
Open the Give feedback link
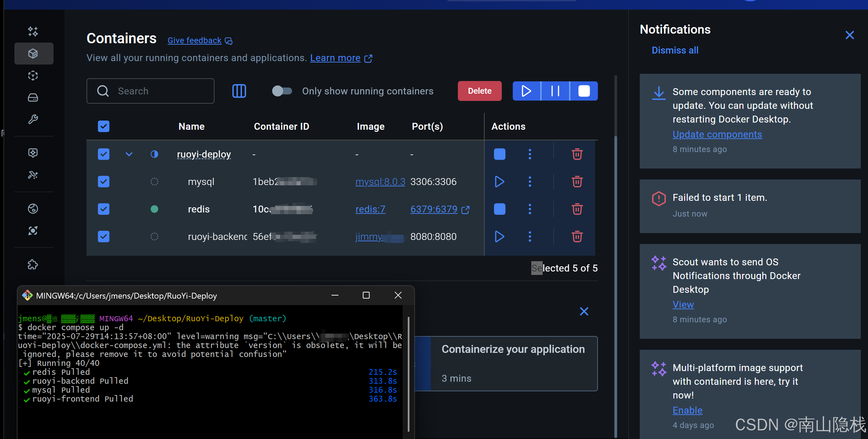tap(194, 41)
